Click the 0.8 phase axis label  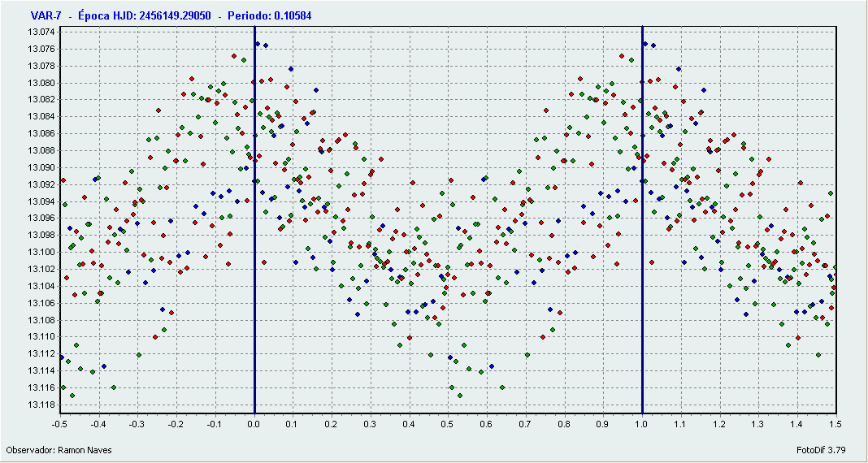[x=565, y=424]
